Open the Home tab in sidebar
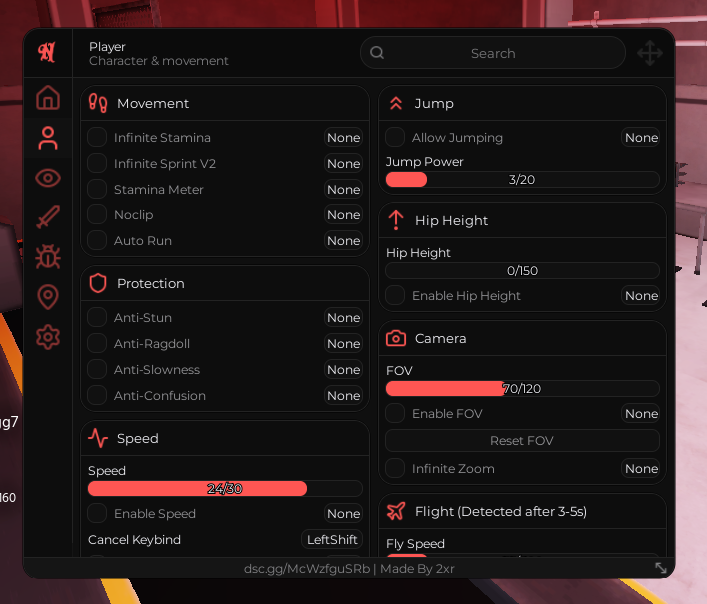Image resolution: width=707 pixels, height=604 pixels. 48,97
